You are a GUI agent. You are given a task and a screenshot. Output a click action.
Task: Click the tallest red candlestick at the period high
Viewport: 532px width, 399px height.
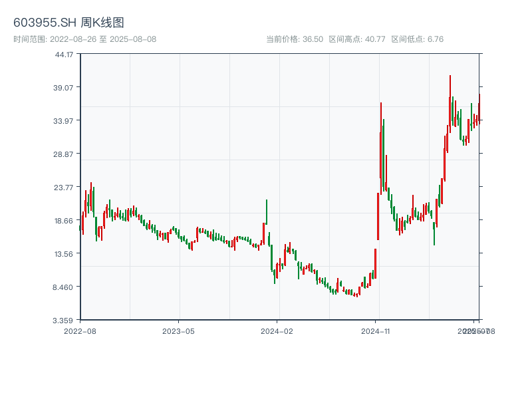(x=450, y=104)
